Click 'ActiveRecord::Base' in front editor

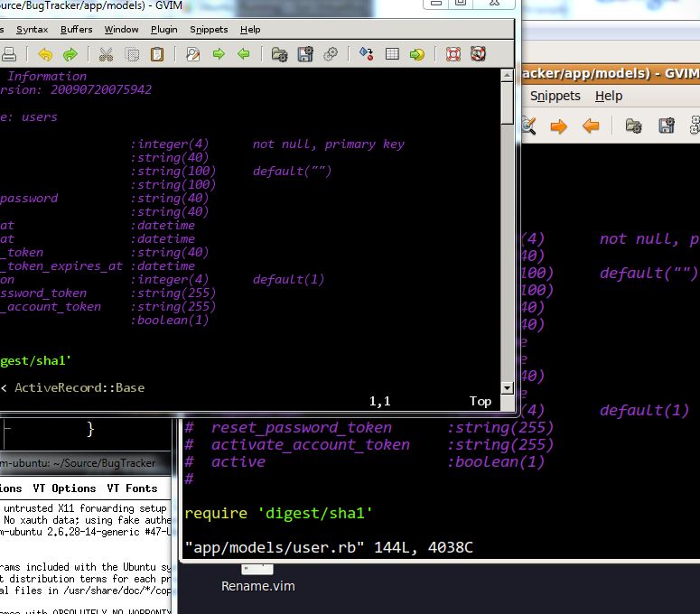79,387
